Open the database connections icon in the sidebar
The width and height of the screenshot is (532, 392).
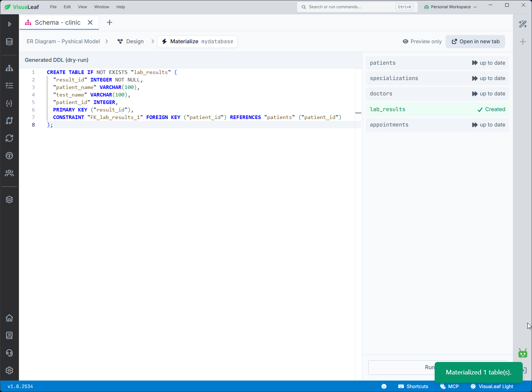pos(10,42)
